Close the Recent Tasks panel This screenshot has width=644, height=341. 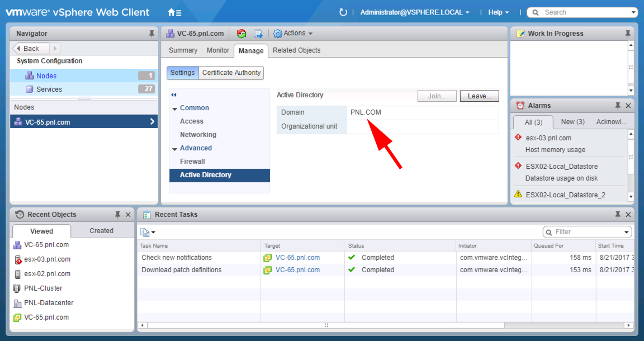(628, 215)
